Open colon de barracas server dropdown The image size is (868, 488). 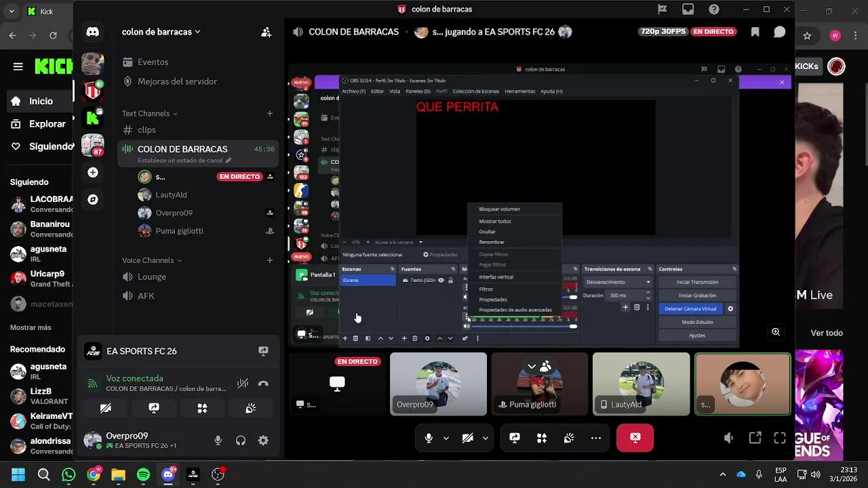161,32
